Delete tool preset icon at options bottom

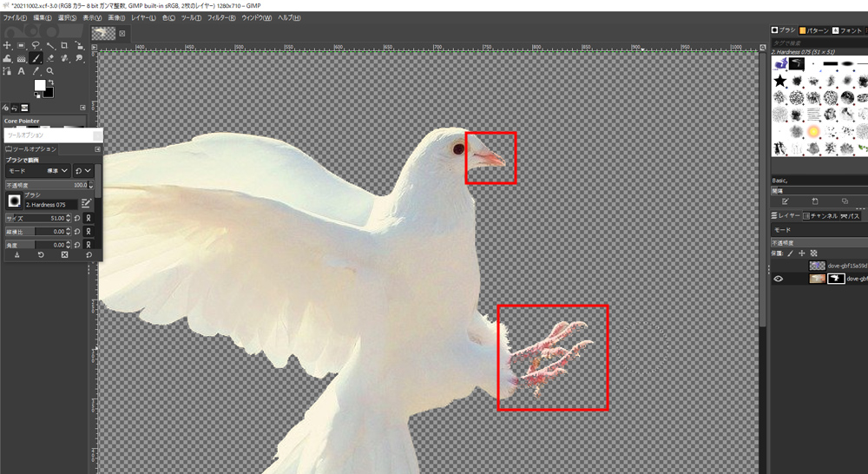click(x=65, y=254)
